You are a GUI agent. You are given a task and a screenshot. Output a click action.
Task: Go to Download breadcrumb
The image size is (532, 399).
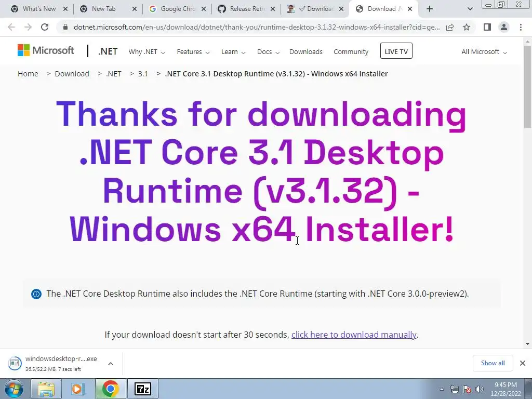(x=72, y=74)
